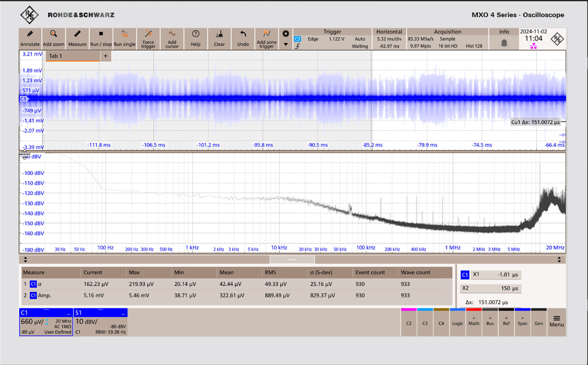588x365 pixels.
Task: Minimize the C1 channel box
Action: (x=68, y=313)
